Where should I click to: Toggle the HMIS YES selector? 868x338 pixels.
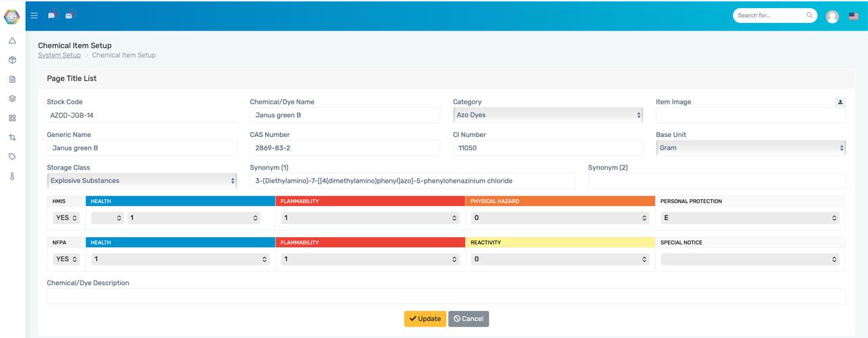click(66, 218)
